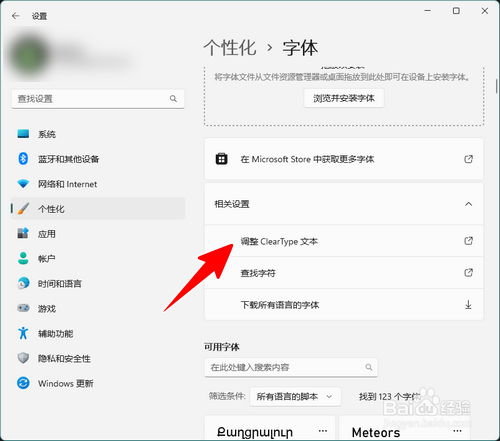This screenshot has height=441, width=500.
Task: Focus the 在此处键入搜索内容 font search field
Action: pyautogui.click(x=291, y=367)
